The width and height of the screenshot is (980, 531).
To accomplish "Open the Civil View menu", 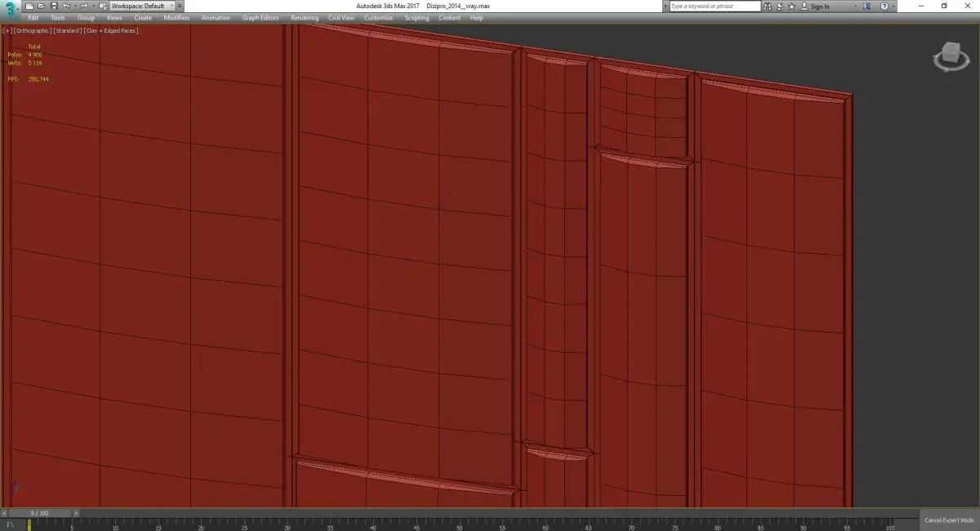I will pyautogui.click(x=341, y=18).
